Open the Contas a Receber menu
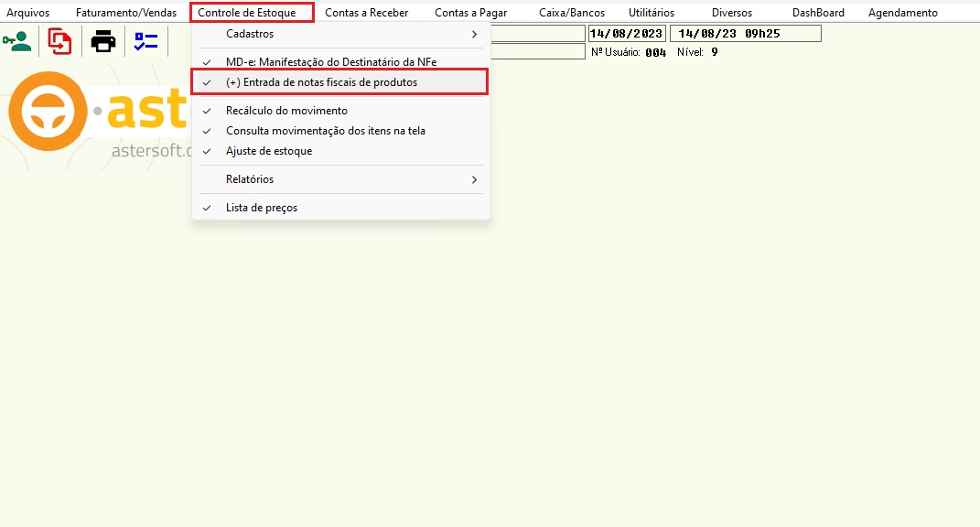 coord(366,13)
